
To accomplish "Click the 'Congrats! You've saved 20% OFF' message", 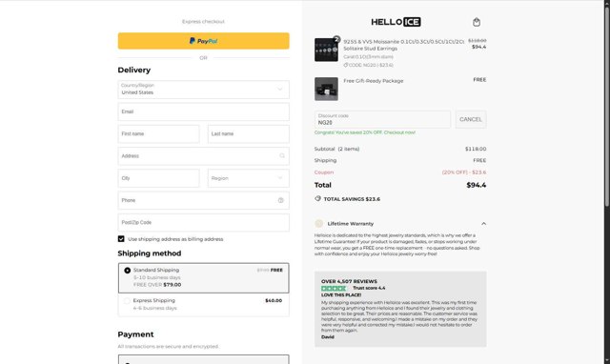I will (x=364, y=132).
